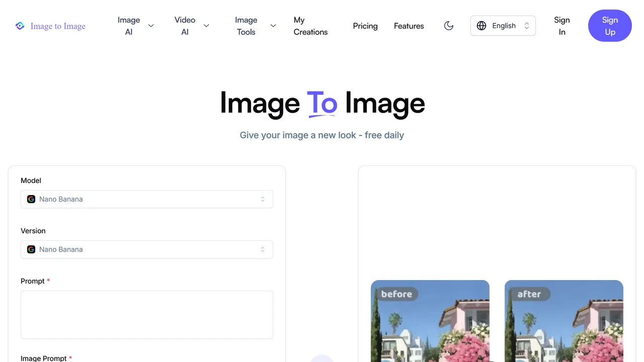Click the Image to Image logo icon

tap(20, 26)
